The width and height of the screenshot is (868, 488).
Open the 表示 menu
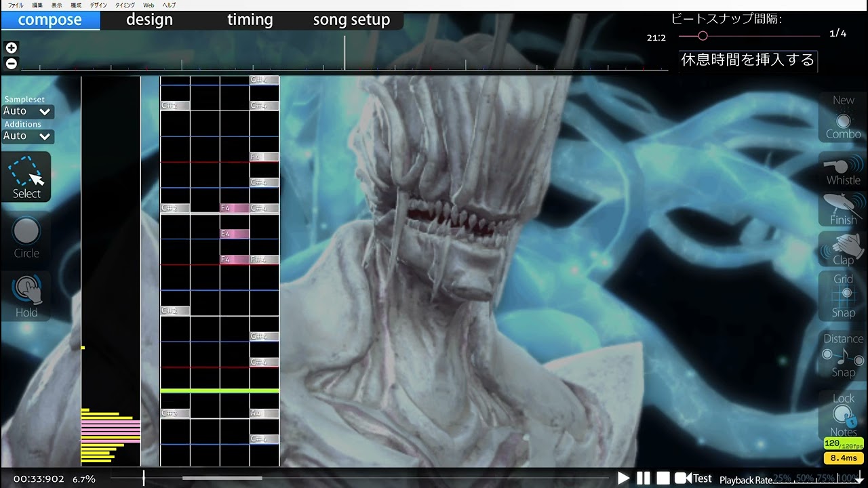[57, 5]
